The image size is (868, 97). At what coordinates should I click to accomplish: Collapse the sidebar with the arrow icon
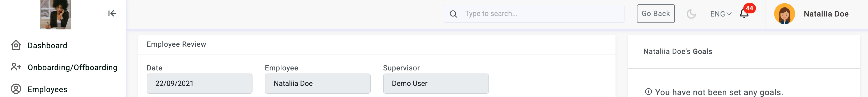click(x=112, y=13)
